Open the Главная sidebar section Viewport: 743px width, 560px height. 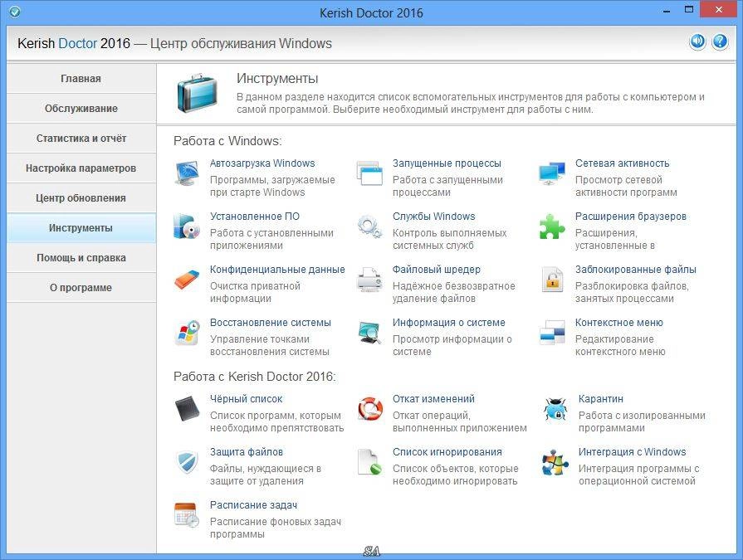coord(81,79)
